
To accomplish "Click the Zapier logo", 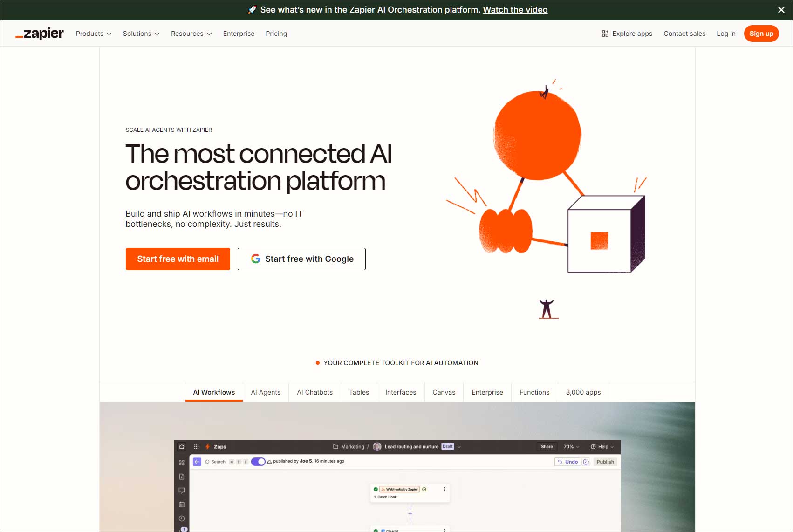I will 39,34.
